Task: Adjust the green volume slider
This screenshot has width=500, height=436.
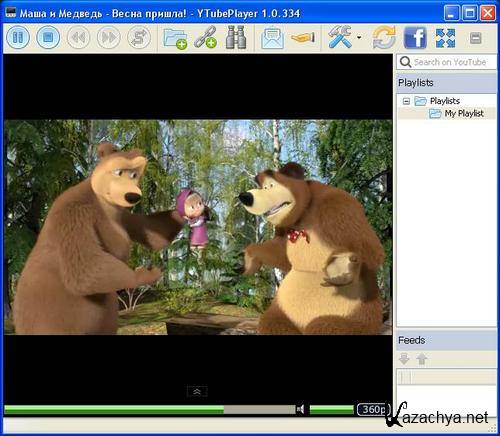Action: (332, 410)
